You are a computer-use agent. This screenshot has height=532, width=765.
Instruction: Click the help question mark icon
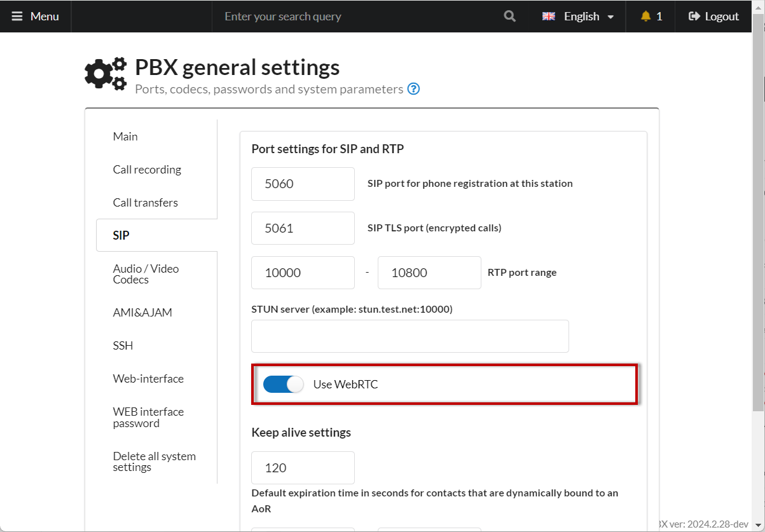413,89
